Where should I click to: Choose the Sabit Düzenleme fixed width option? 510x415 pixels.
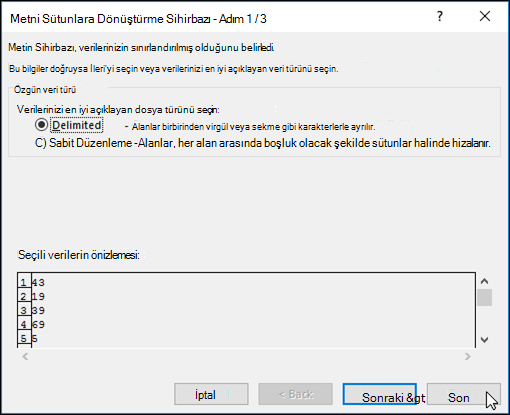[x=263, y=143]
